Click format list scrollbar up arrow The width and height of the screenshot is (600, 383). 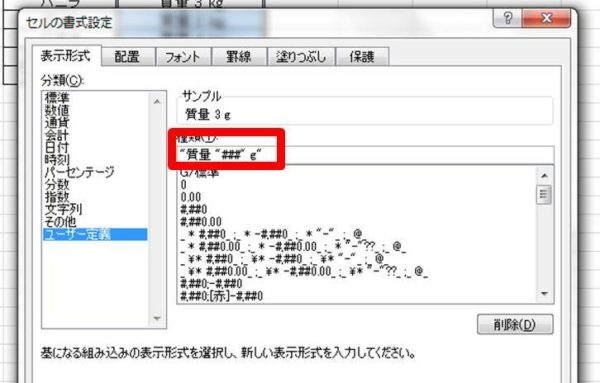click(x=545, y=175)
